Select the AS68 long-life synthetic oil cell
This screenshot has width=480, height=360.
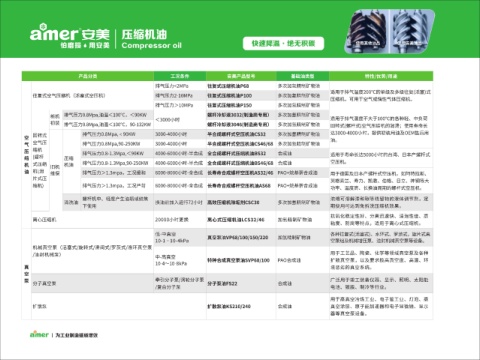241,185
